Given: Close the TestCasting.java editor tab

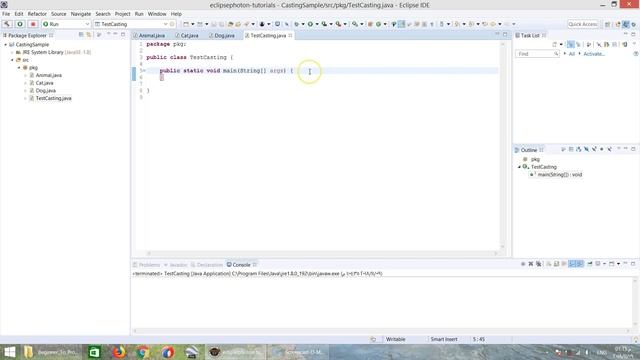Looking at the screenshot, I should pyautogui.click(x=290, y=36).
